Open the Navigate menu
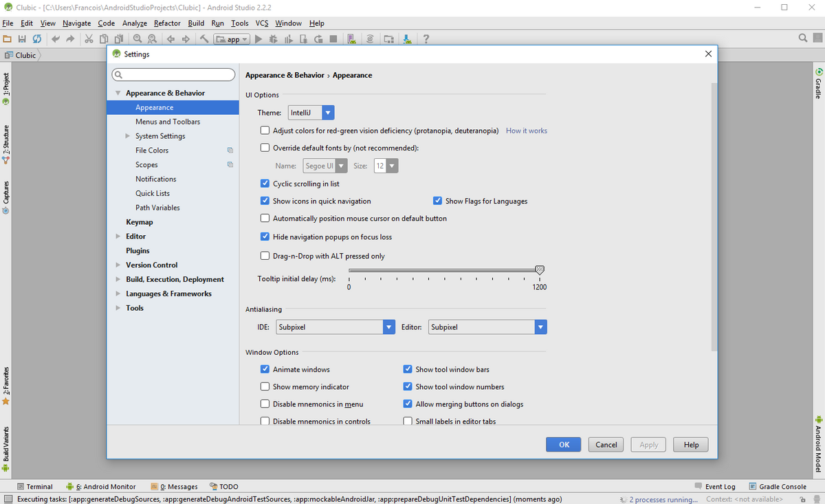The width and height of the screenshot is (825, 504). click(x=77, y=23)
